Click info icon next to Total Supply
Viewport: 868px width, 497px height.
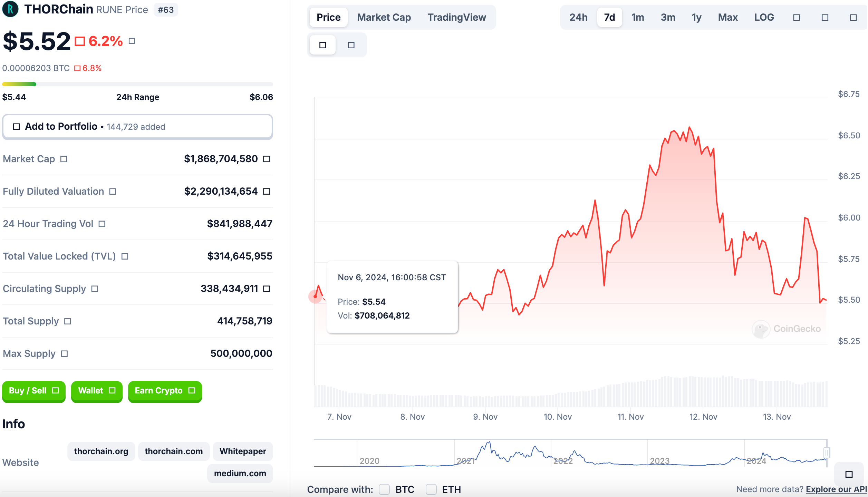click(68, 321)
